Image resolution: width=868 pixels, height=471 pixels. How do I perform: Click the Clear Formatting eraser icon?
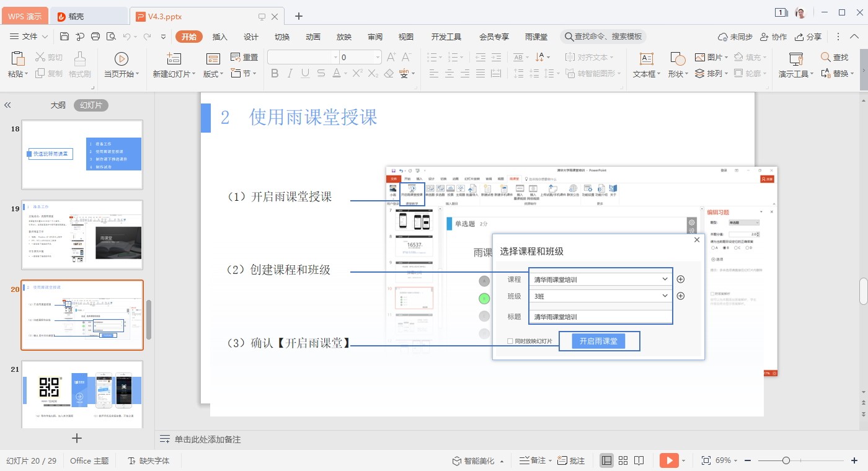pos(389,73)
